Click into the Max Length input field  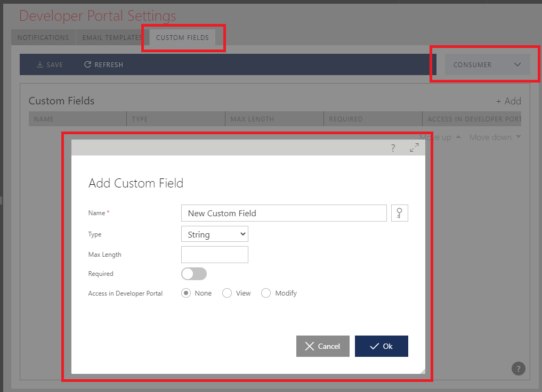[x=215, y=255]
